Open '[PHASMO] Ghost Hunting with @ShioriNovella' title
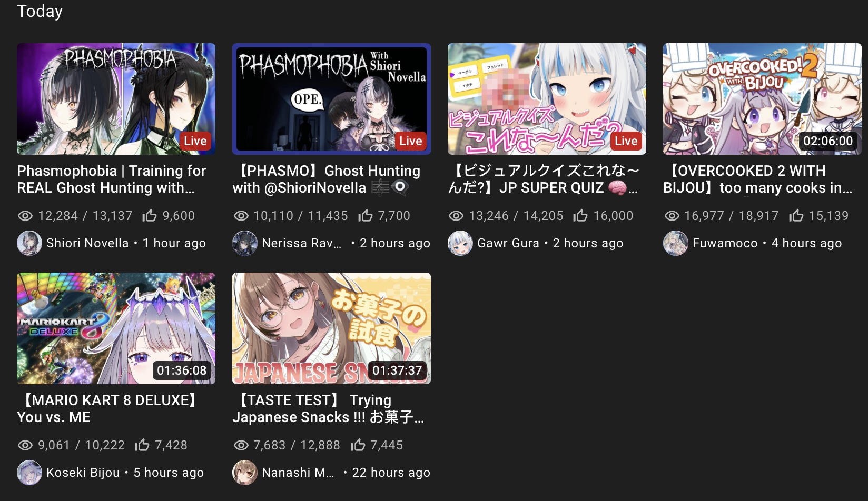The image size is (868, 501). coord(327,179)
